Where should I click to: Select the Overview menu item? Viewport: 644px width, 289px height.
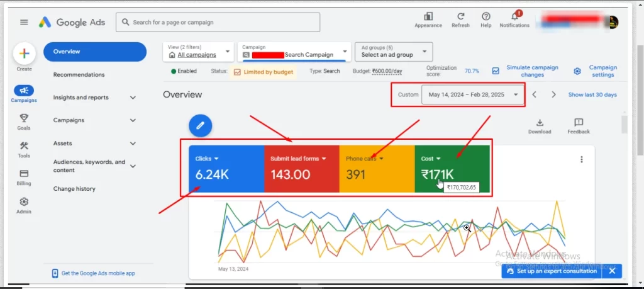click(x=95, y=52)
